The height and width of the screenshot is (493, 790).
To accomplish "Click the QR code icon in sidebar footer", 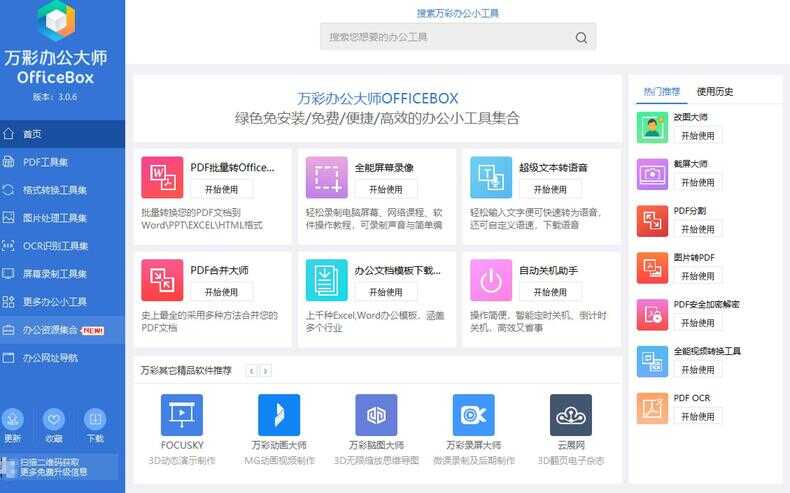I will [8, 467].
